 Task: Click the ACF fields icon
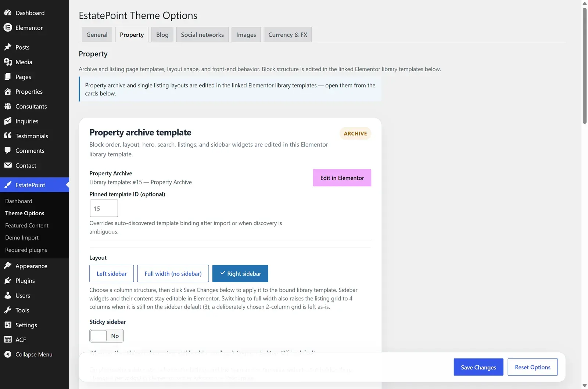click(x=8, y=339)
